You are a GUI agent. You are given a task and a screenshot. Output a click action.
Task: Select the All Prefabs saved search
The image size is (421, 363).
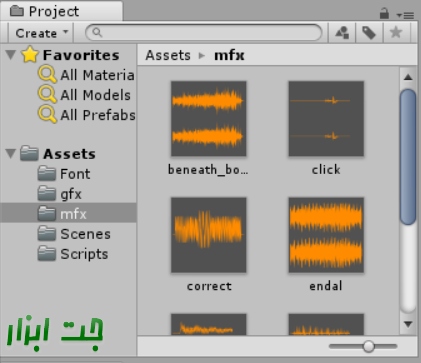(x=87, y=115)
